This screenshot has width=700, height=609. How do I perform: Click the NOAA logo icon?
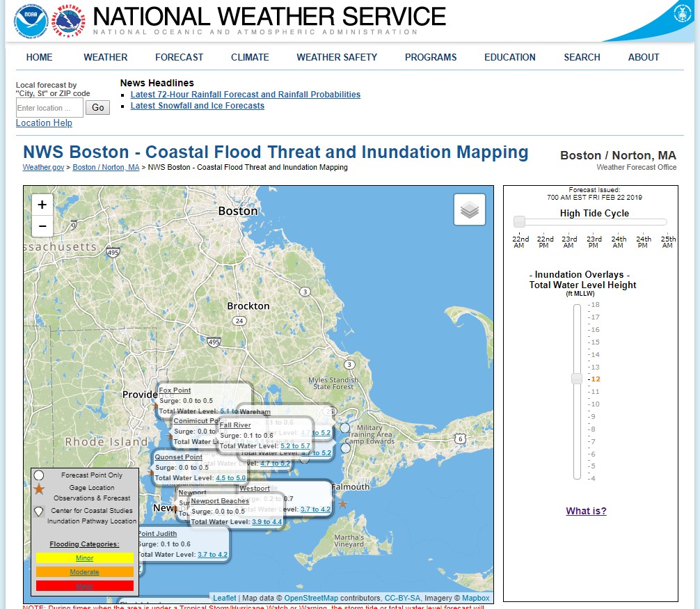[31, 20]
